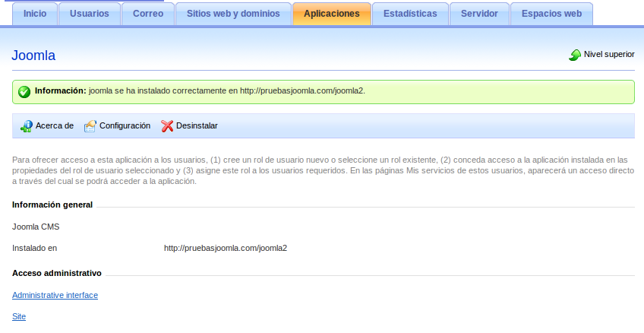Image resolution: width=644 pixels, height=333 pixels.
Task: Go to the Espacios web tab
Action: click(551, 14)
